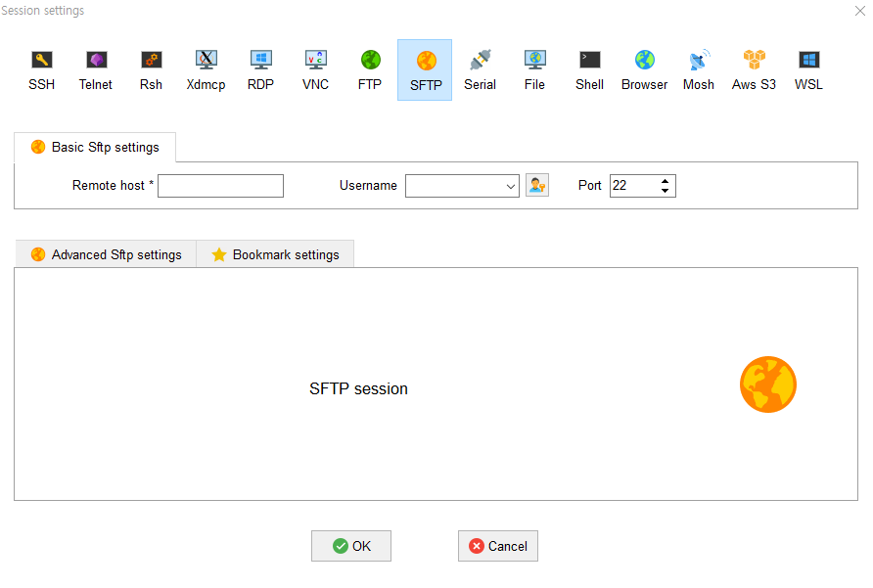Open credentials manager icon beside Username
Image resolution: width=873 pixels, height=588 pixels.
(537, 186)
